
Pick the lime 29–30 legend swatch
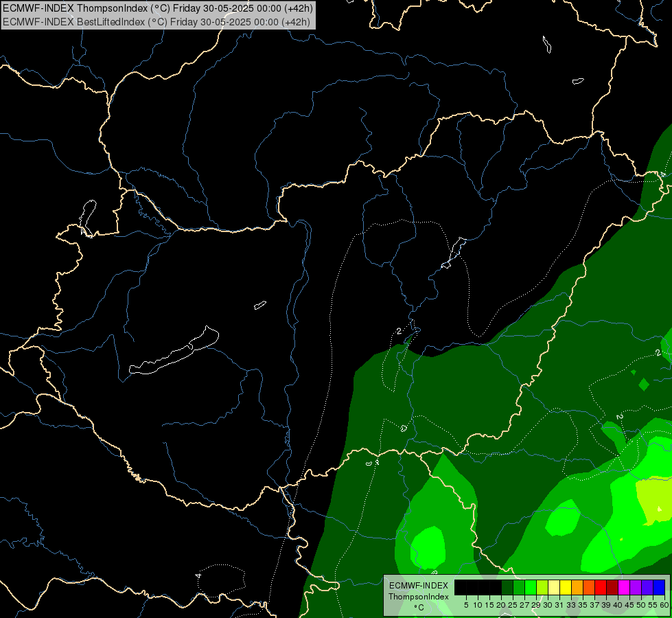coord(542,587)
